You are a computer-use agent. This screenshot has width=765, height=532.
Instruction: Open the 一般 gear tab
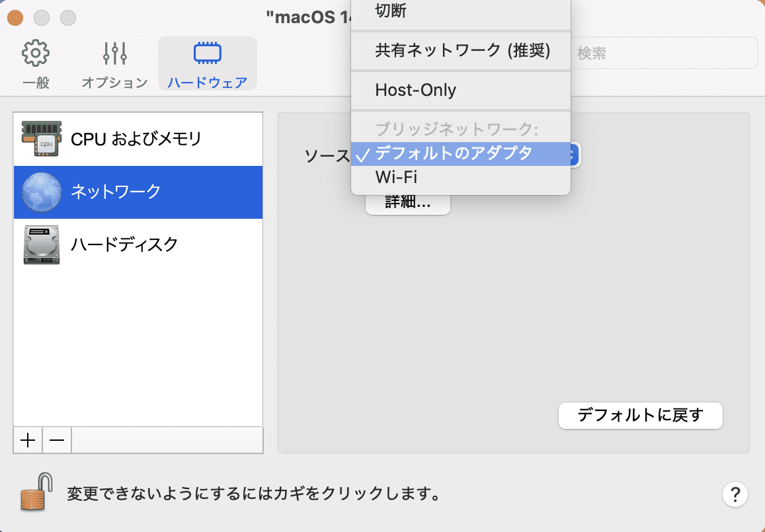click(x=36, y=65)
